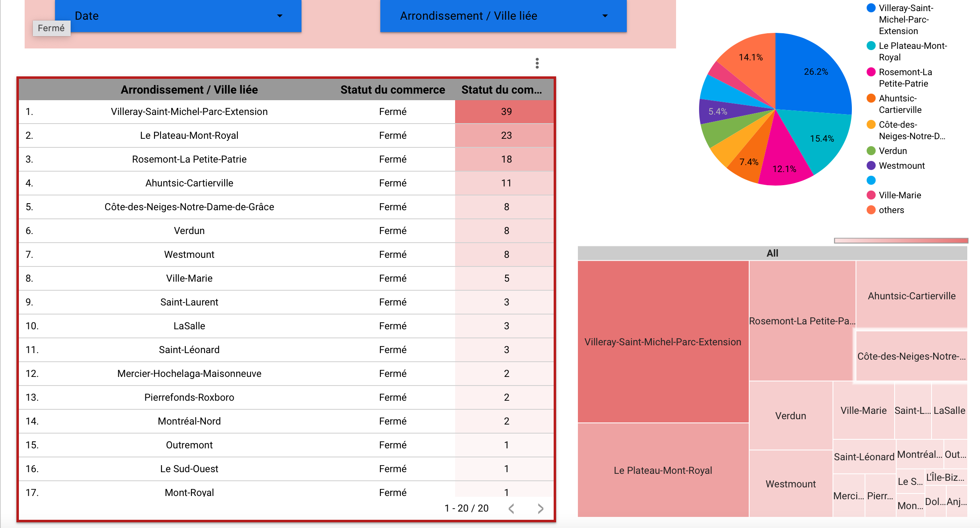
Task: Go to the previous table page arrow
Action: [x=511, y=509]
